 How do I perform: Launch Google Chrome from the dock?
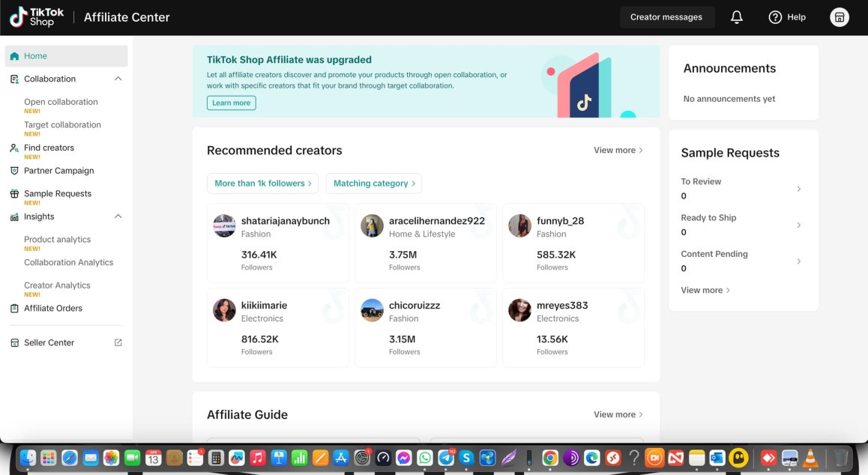549,458
